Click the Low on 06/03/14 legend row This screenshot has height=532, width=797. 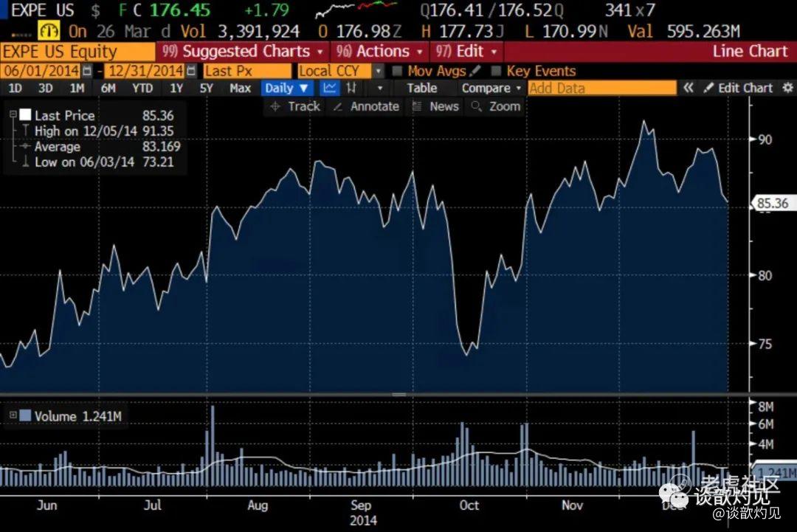click(97, 162)
